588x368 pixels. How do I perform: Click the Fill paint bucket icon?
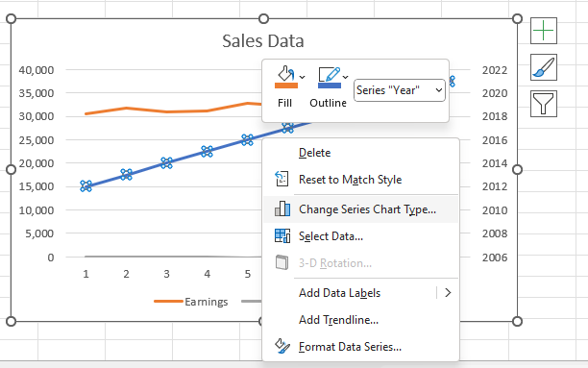coord(286,74)
